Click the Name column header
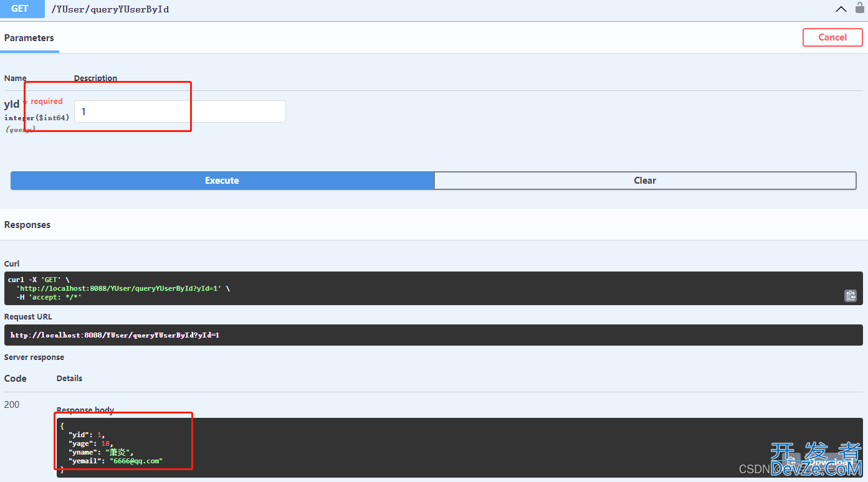868x482 pixels. 16,78
